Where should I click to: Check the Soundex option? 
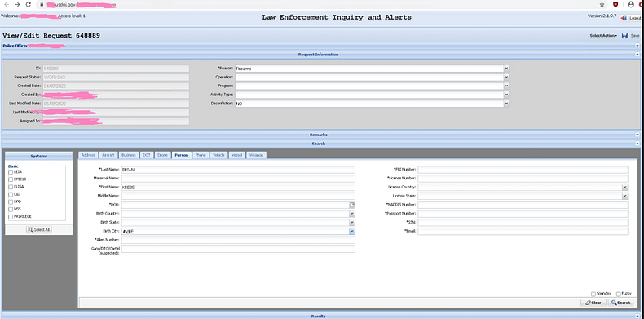click(x=593, y=294)
